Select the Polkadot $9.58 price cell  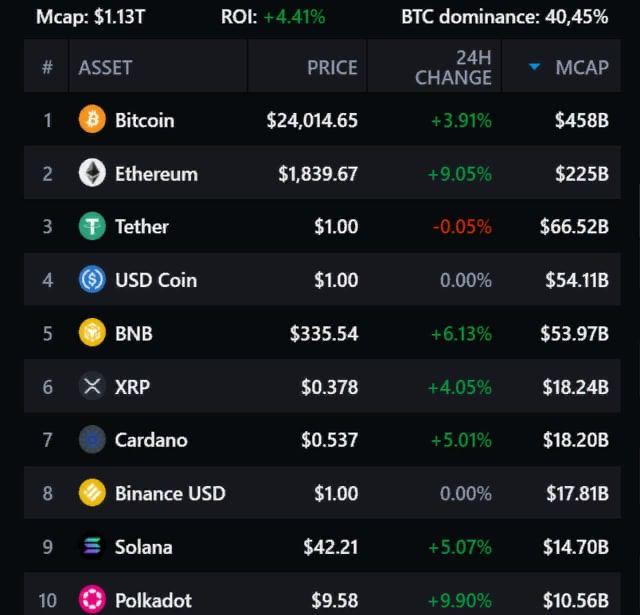pyautogui.click(x=334, y=600)
